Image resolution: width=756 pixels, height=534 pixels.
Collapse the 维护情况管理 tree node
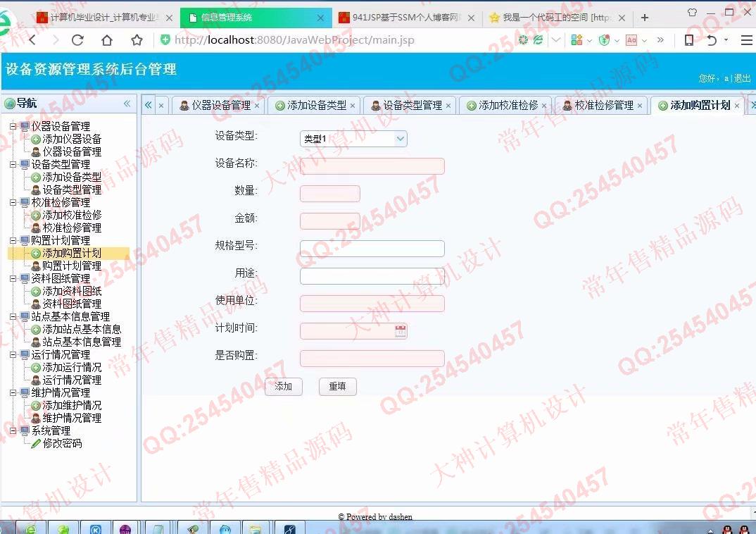tap(13, 392)
